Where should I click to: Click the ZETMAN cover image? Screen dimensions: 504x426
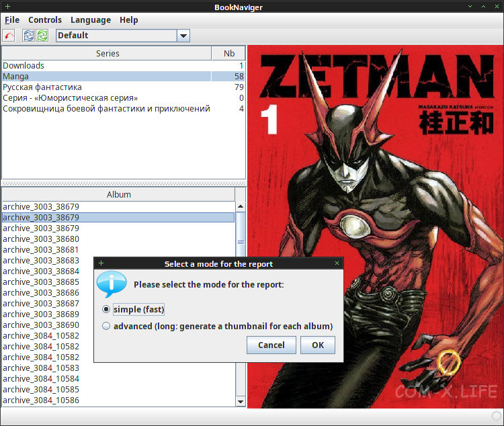coord(375,227)
